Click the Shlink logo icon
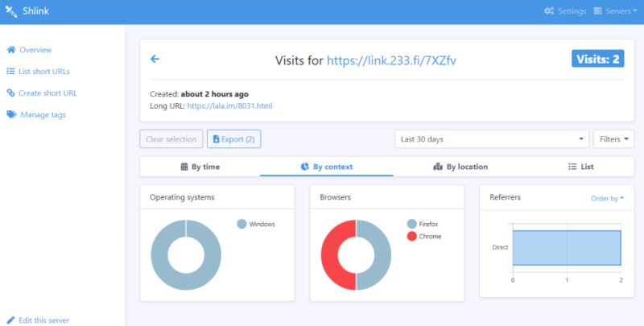 [11, 11]
